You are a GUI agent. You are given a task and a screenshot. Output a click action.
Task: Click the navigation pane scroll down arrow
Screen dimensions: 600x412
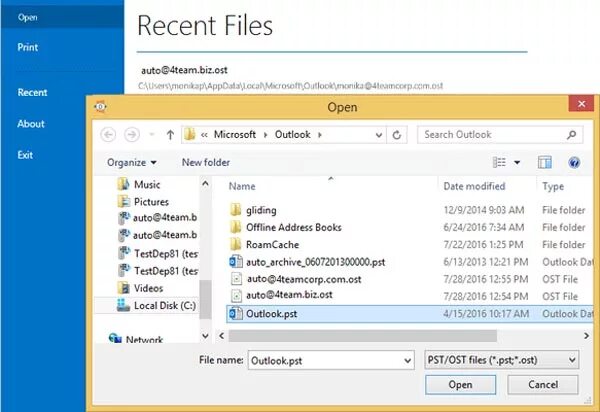205,336
